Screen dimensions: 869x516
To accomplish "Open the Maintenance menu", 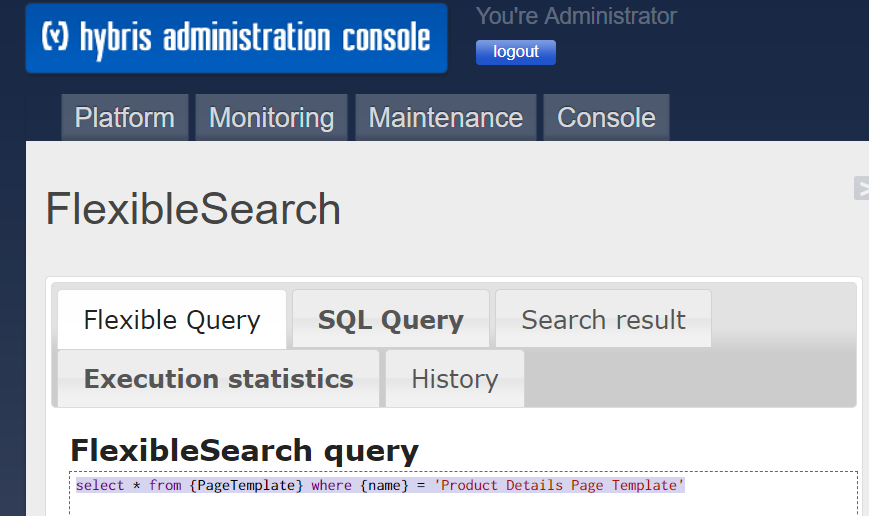I will (x=446, y=117).
